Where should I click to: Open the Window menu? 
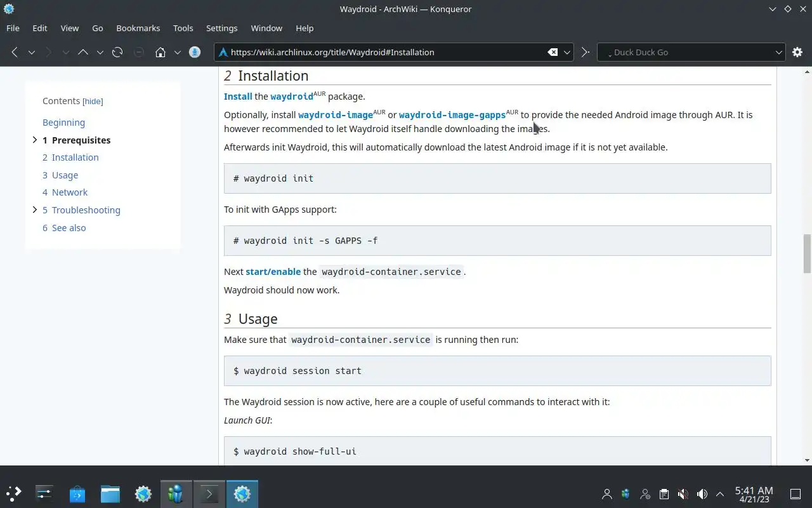pos(266,28)
